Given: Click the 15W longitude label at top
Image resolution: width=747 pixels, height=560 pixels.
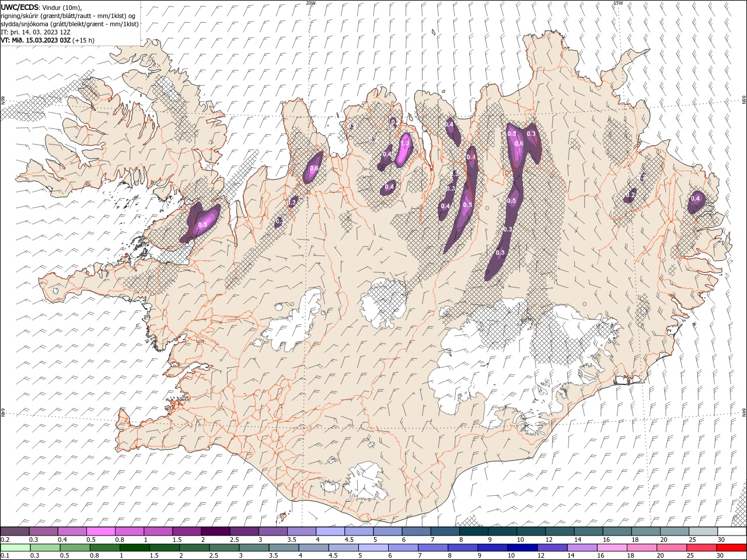Looking at the screenshot, I should (618, 3).
